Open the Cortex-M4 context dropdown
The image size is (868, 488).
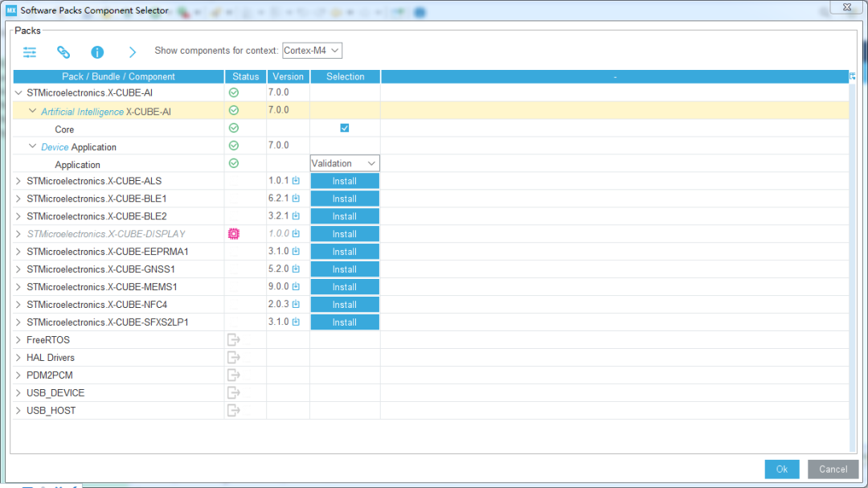[x=312, y=51]
